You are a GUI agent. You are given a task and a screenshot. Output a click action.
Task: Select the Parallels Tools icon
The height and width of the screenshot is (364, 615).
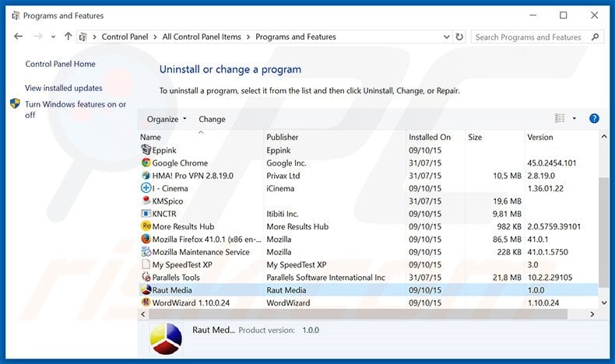tap(146, 277)
